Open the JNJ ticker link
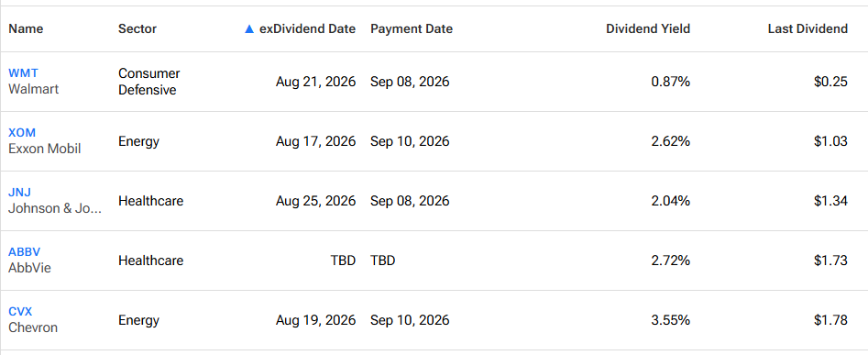The height and width of the screenshot is (355, 868). pyautogui.click(x=19, y=192)
